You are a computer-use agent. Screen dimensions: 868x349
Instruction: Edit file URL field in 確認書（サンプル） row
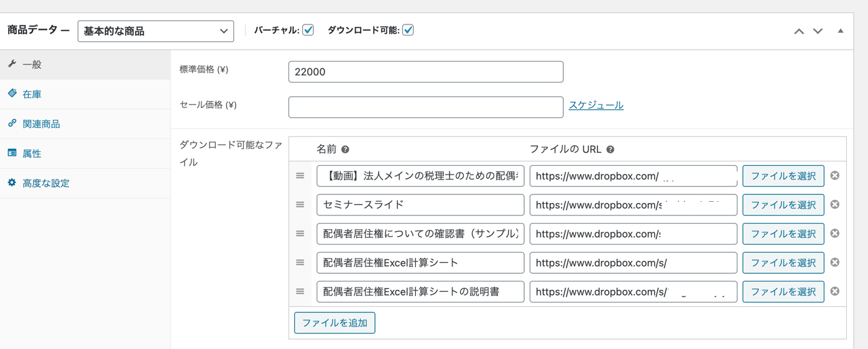tap(634, 233)
